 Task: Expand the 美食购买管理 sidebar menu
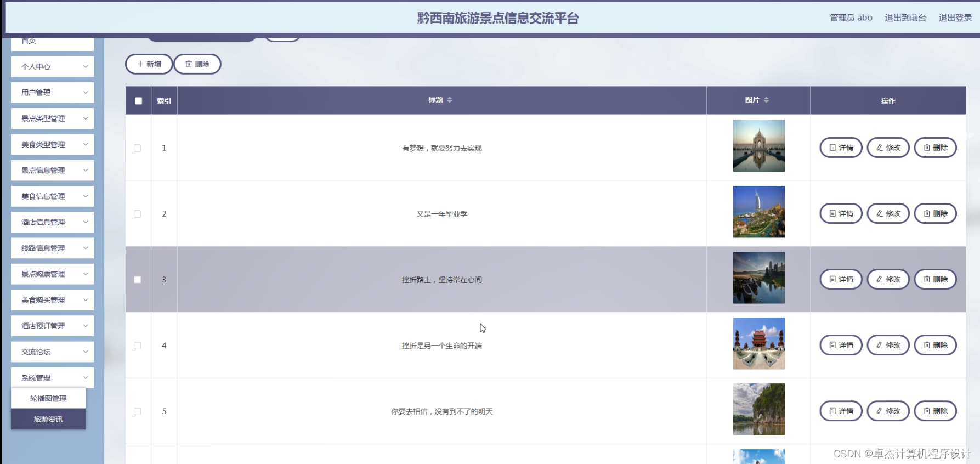click(x=52, y=300)
